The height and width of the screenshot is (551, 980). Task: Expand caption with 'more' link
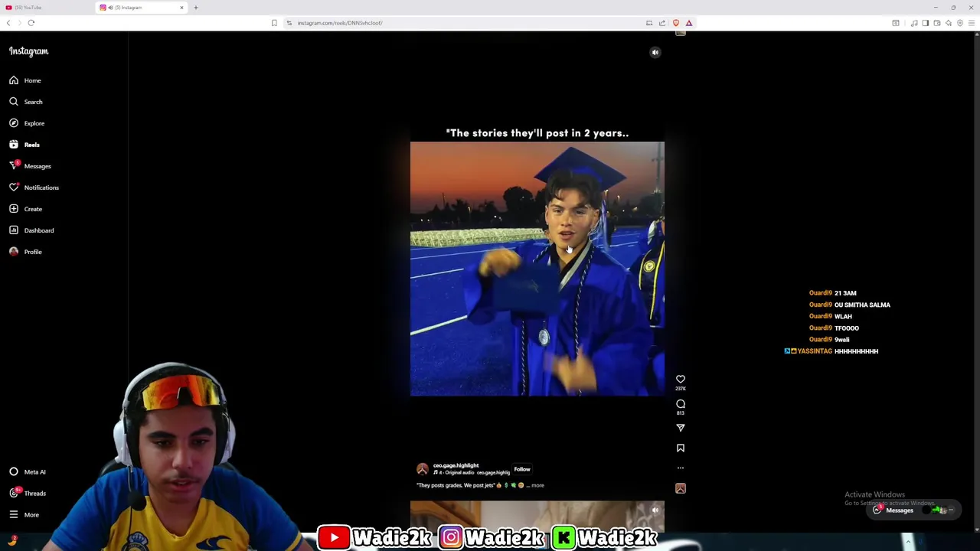pyautogui.click(x=537, y=485)
